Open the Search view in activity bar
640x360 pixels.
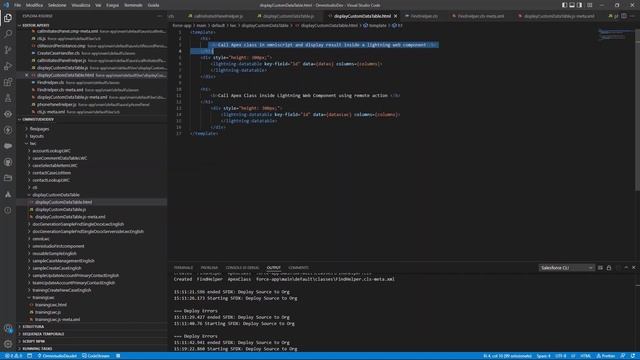(8, 34)
